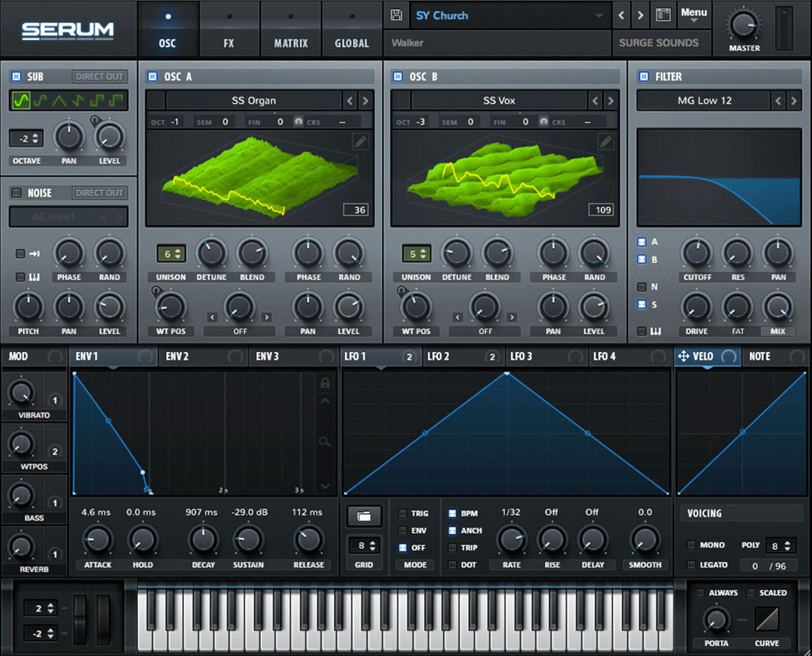Image resolution: width=812 pixels, height=656 pixels.
Task: Disable the SUB oscillator
Action: (16, 76)
